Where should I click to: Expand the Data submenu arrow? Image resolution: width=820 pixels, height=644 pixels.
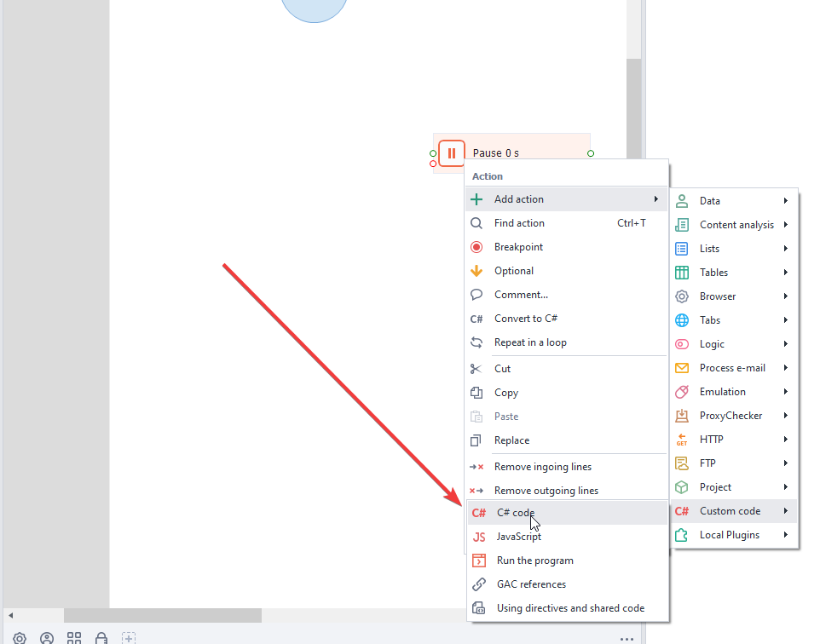pos(786,201)
